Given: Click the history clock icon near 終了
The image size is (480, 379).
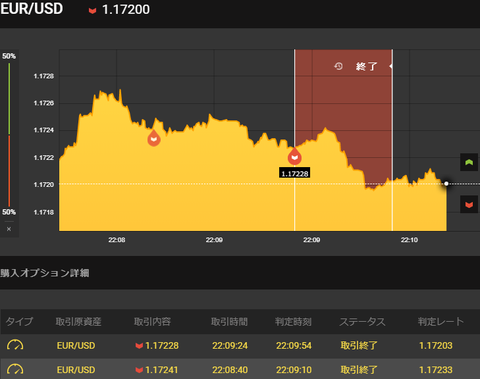Looking at the screenshot, I should click(x=338, y=66).
